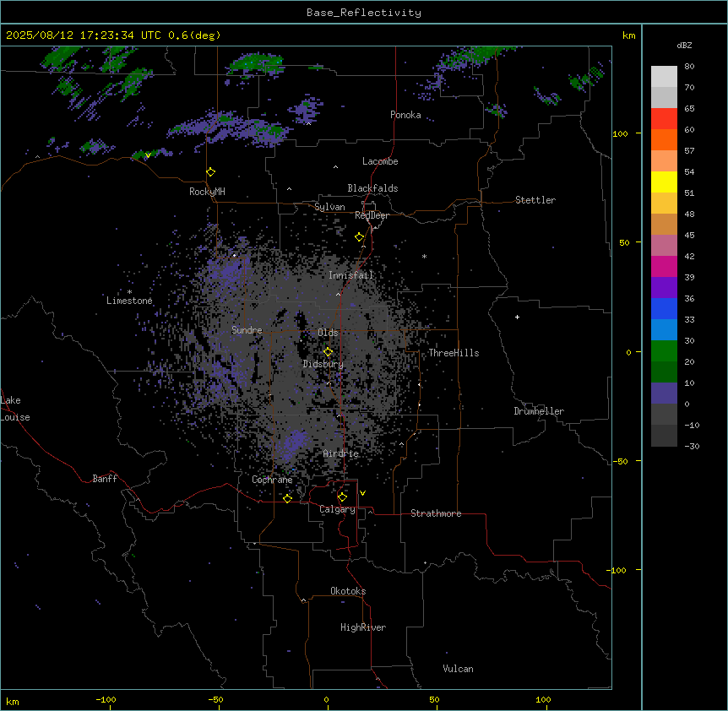Viewport: 728px width, 711px height.
Task: Click the Innisfail label
Action: click(351, 275)
